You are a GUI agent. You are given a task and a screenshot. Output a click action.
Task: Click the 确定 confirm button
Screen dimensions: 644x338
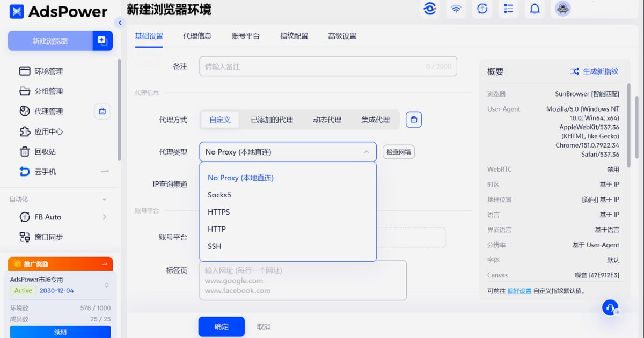coord(221,327)
